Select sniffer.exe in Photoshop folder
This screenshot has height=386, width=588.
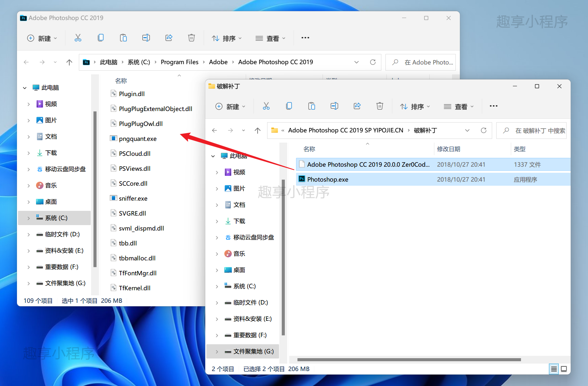click(133, 198)
